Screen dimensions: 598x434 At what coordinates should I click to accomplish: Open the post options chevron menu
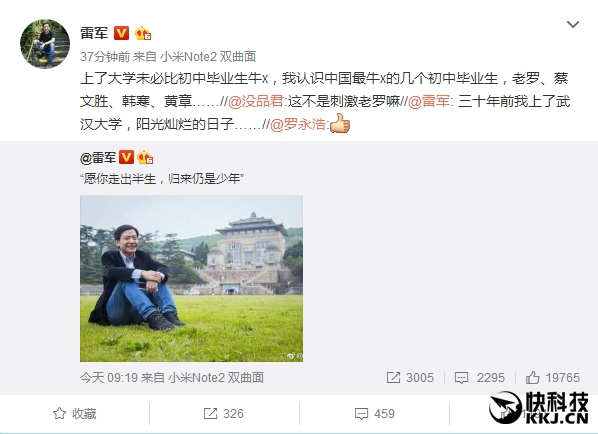click(x=573, y=25)
